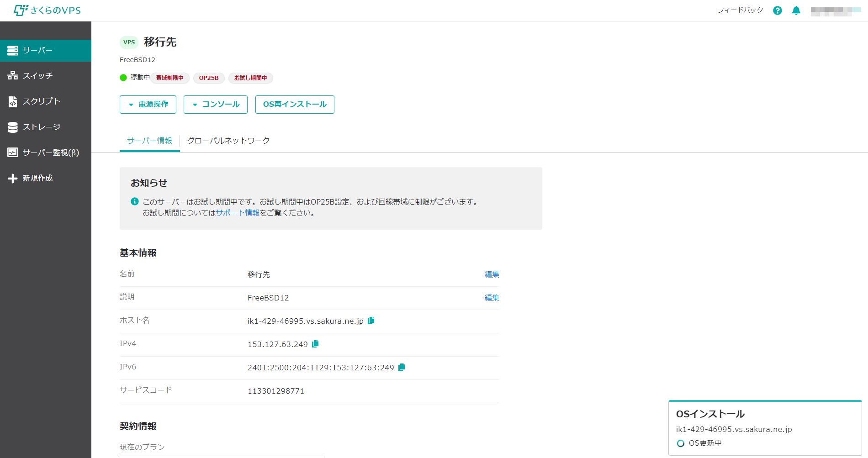This screenshot has width=868, height=458.
Task: Copy the IPv6 address with copy icon
Action: [x=401, y=367]
